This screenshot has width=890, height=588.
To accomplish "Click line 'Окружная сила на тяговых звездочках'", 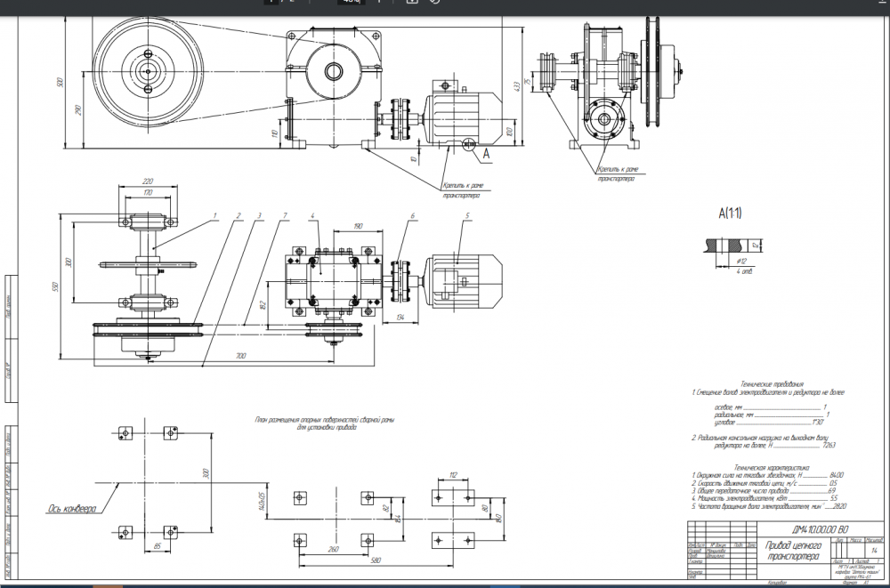I will tap(767, 475).
